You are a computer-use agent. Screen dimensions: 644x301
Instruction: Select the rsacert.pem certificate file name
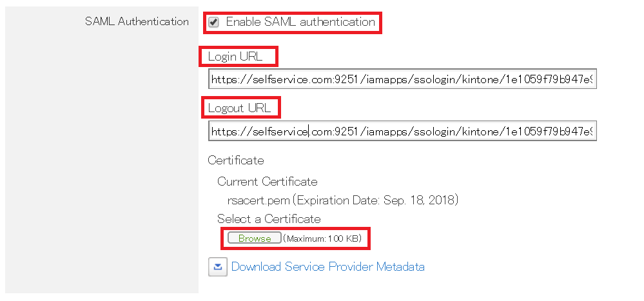254,200
